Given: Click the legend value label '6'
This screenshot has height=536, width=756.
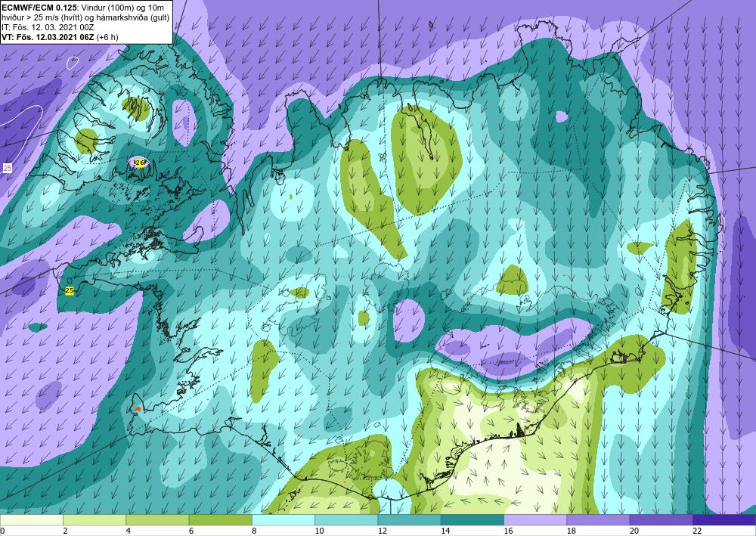Looking at the screenshot, I should click(191, 531).
